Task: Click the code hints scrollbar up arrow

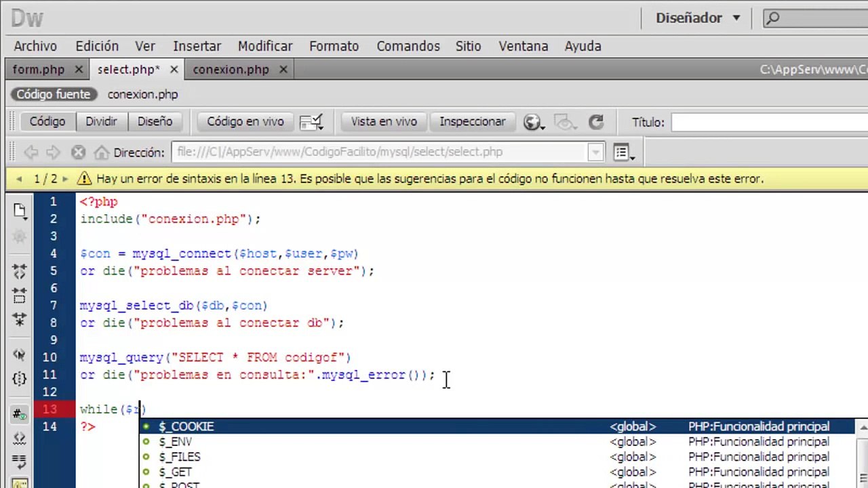Action: pos(863,426)
